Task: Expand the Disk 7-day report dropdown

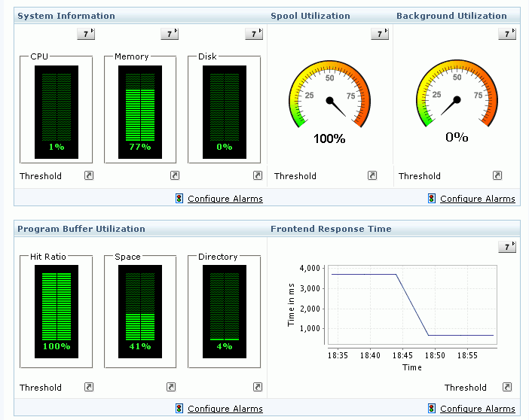Action: click(x=254, y=34)
